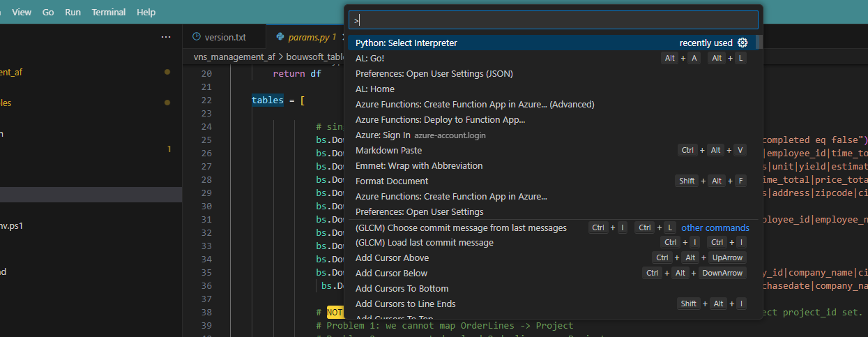Image resolution: width=868 pixels, height=337 pixels.
Task: Click the 'recently used' label
Action: [x=706, y=43]
